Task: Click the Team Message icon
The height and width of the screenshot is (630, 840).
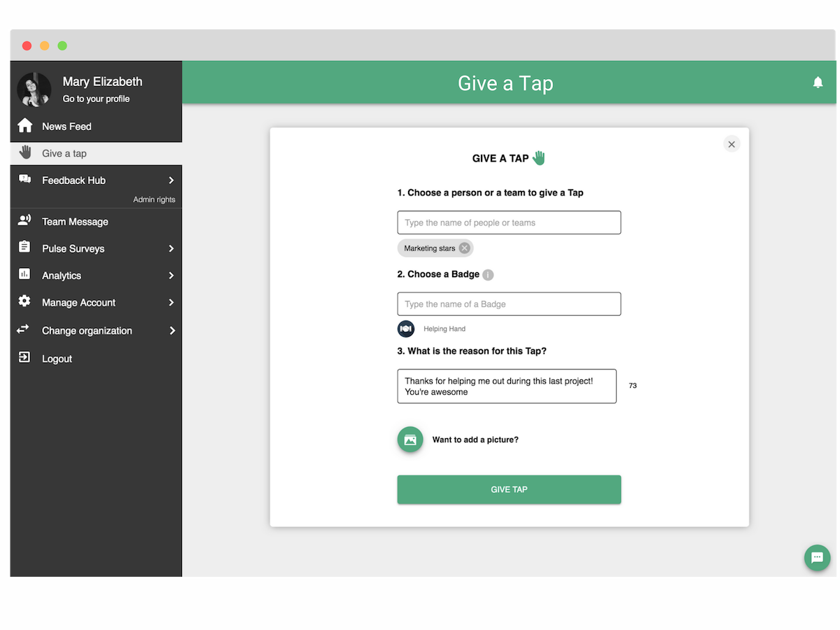Action: (24, 220)
